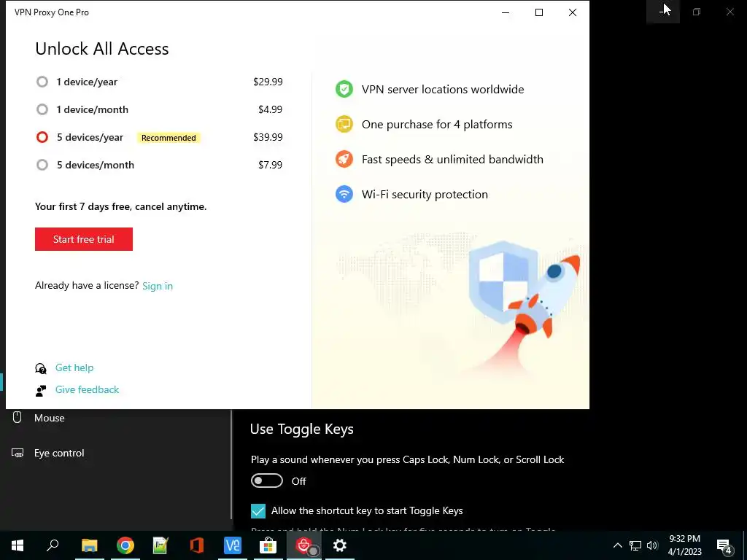Click the Get help magnifier icon
Image resolution: width=747 pixels, height=560 pixels.
[41, 368]
